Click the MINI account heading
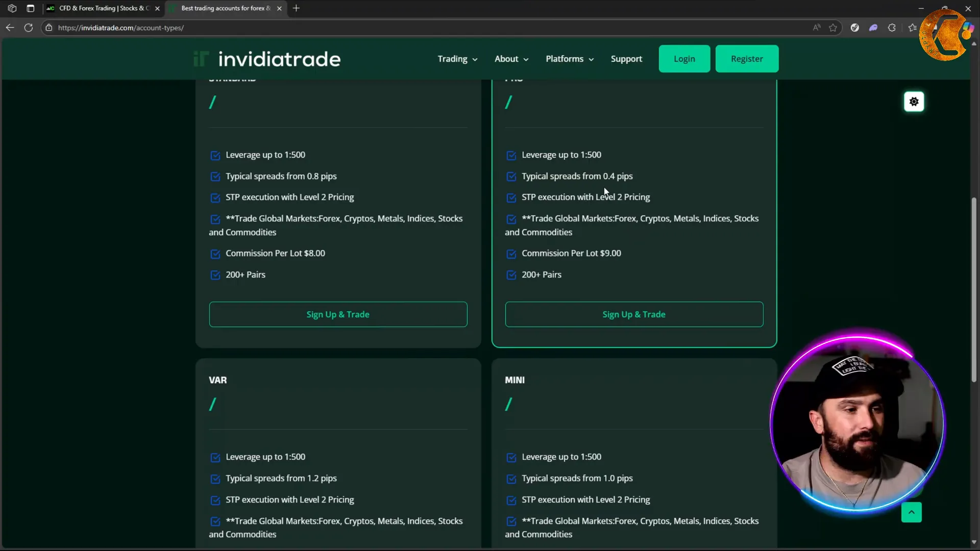980x551 pixels. click(514, 380)
